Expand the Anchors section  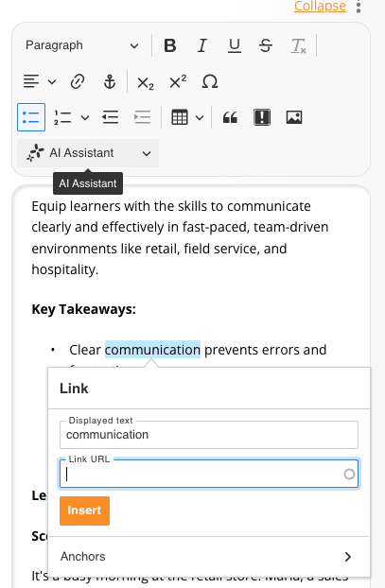[x=209, y=557]
